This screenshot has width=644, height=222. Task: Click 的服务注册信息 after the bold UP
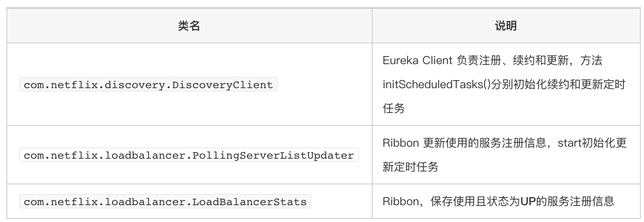[575, 201]
